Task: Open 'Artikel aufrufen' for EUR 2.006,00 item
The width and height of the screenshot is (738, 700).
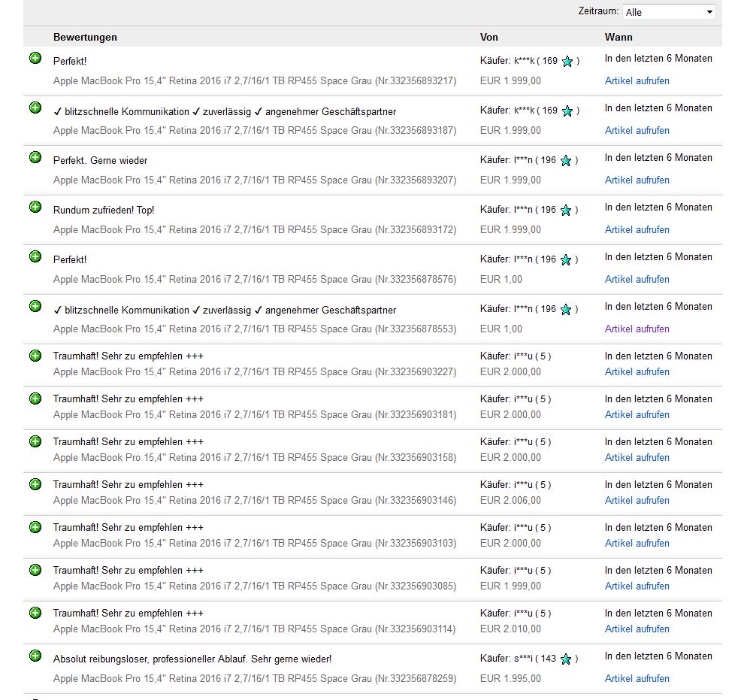Action: click(637, 501)
